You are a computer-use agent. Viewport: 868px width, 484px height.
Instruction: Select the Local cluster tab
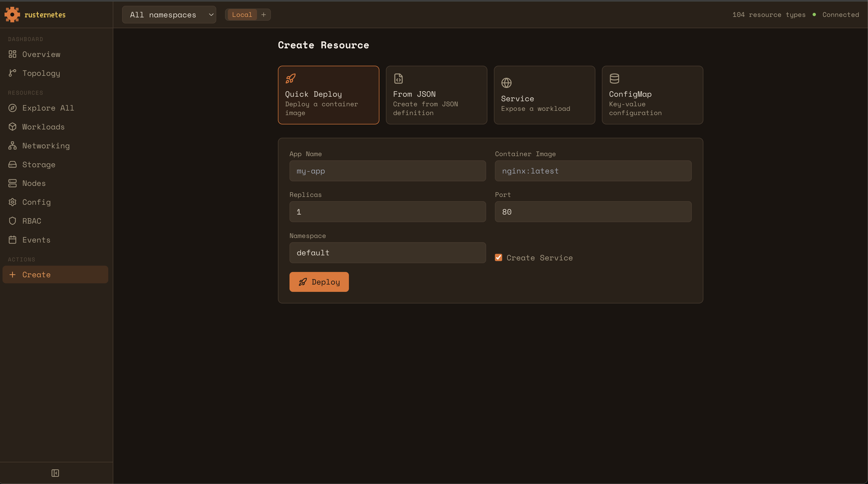[x=242, y=15]
